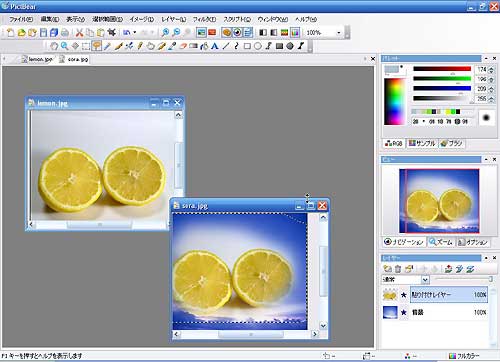Collapse the palette panel pin button
500x362 pixels.
[486, 58]
